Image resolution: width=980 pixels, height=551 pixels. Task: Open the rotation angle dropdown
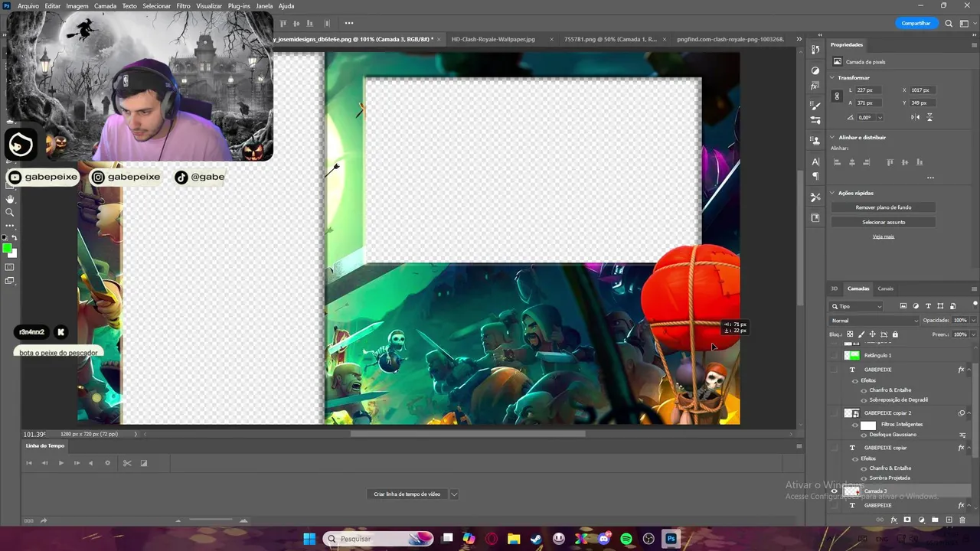(880, 118)
